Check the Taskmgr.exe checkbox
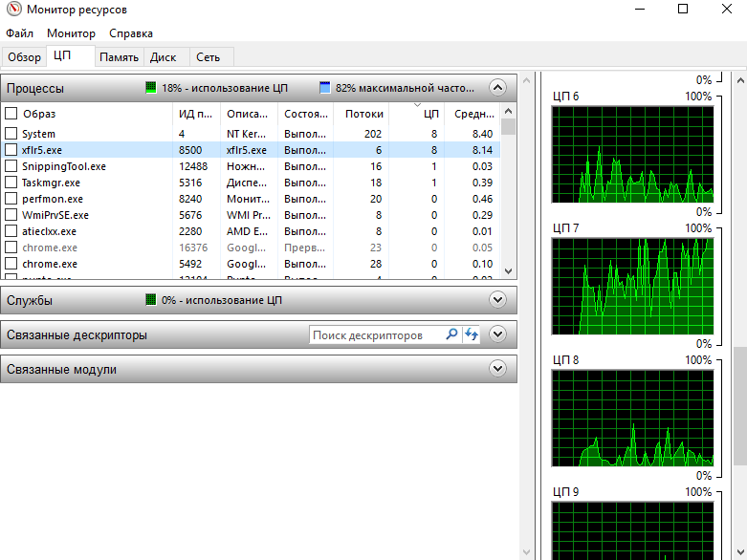The image size is (747, 560). (x=11, y=183)
